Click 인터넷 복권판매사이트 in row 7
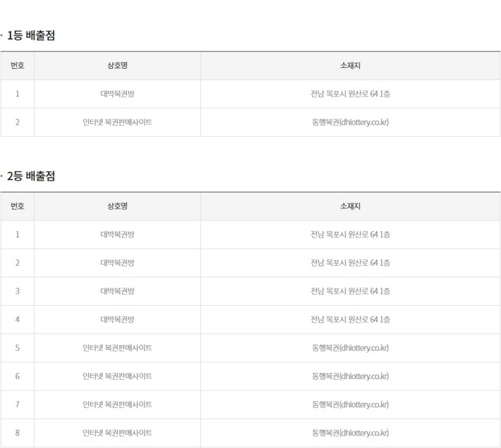 [116, 404]
